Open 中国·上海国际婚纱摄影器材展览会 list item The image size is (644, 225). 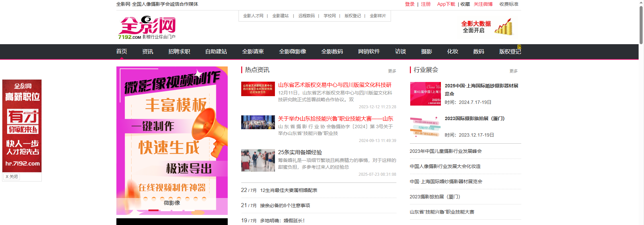[x=446, y=181]
